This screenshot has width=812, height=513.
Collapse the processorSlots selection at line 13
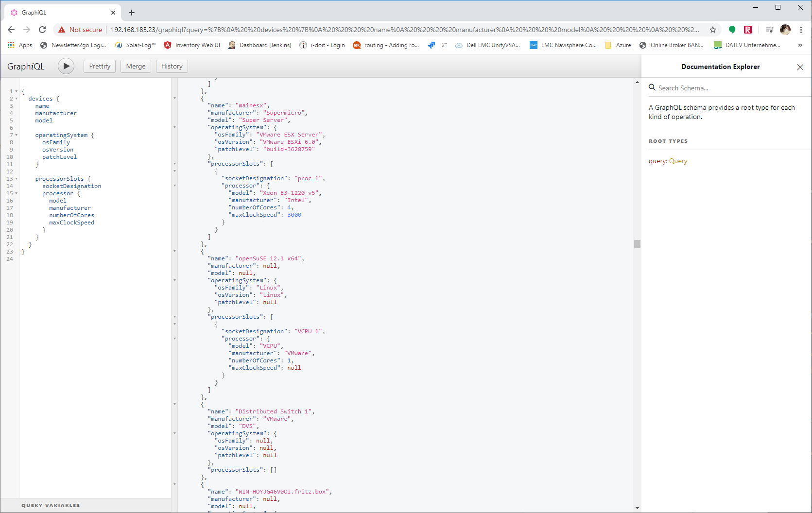[17, 179]
